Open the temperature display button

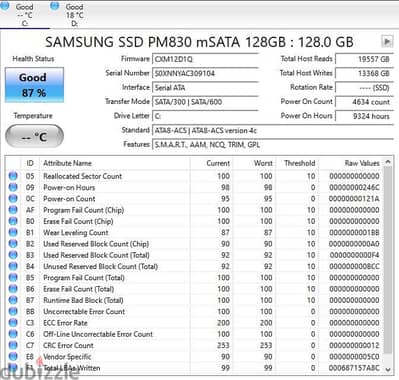pyautogui.click(x=34, y=136)
